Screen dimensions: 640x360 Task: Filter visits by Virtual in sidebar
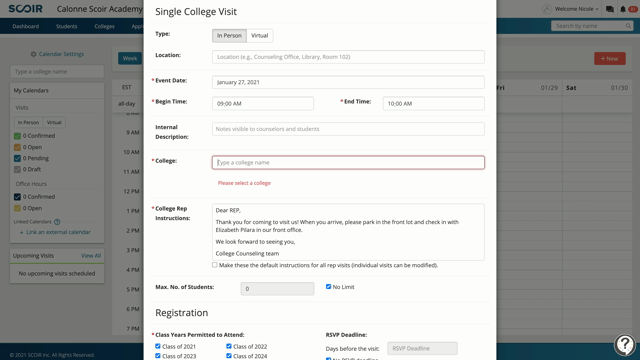click(x=54, y=122)
